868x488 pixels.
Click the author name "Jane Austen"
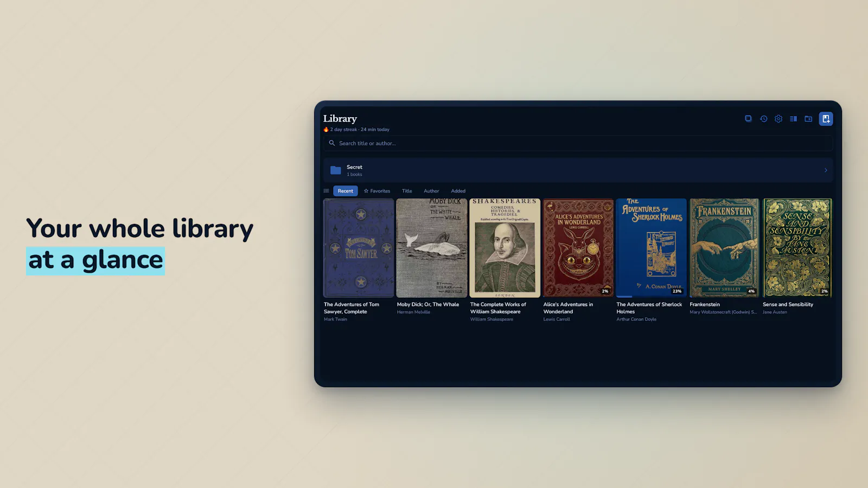(775, 312)
